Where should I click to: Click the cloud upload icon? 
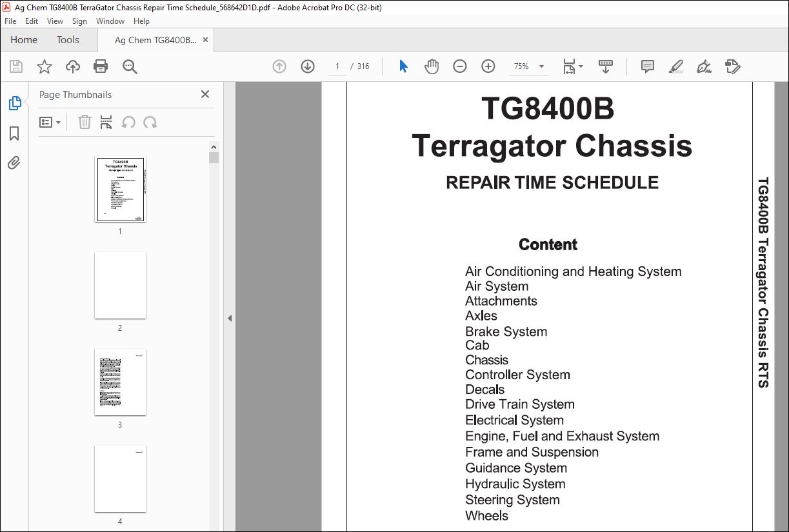pyautogui.click(x=73, y=66)
